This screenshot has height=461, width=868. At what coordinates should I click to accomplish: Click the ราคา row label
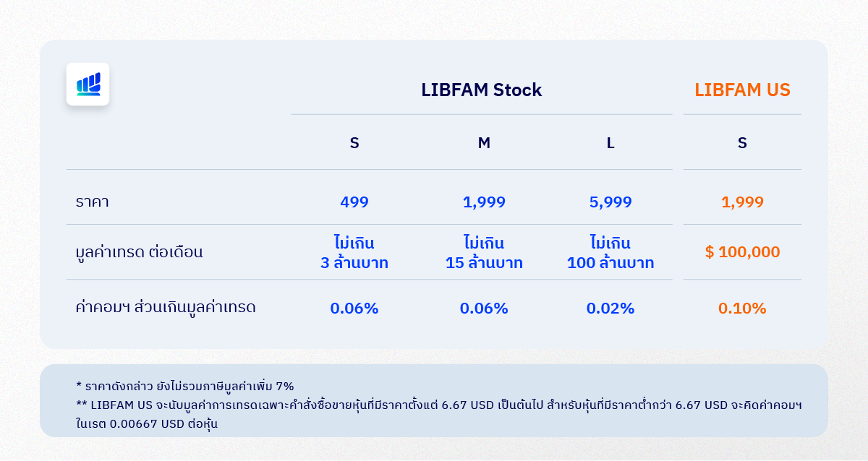[x=92, y=202]
